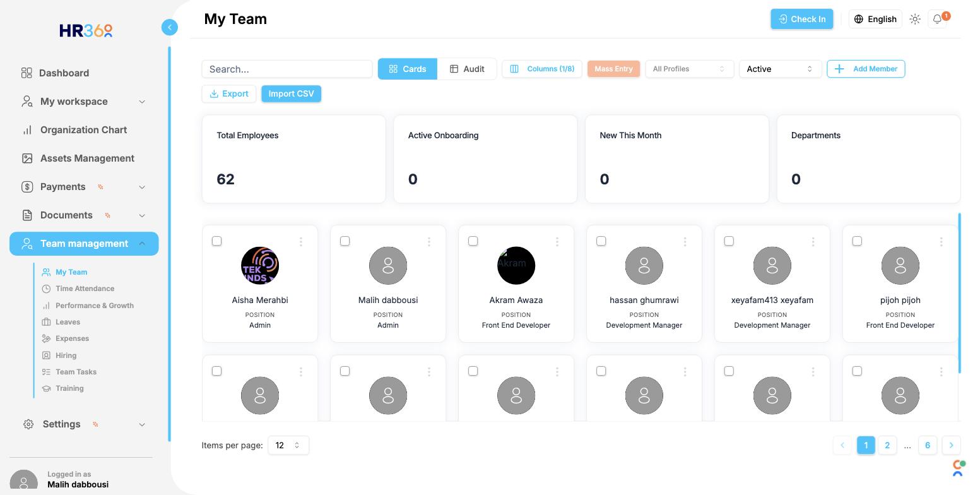Open options menu on xeyafam413 xeyafam card
This screenshot has height=495, width=980.
pyautogui.click(x=813, y=242)
